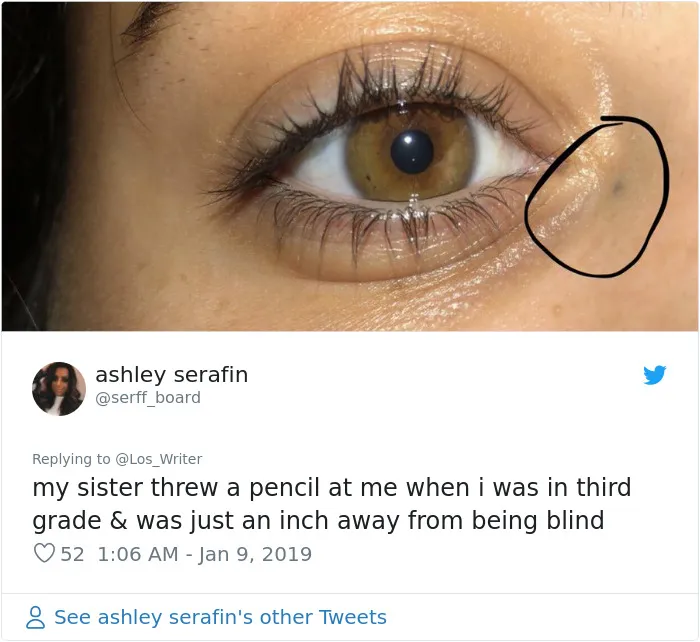The image size is (700, 642).
Task: See ashley serafin's other Tweets
Action: pos(220,617)
